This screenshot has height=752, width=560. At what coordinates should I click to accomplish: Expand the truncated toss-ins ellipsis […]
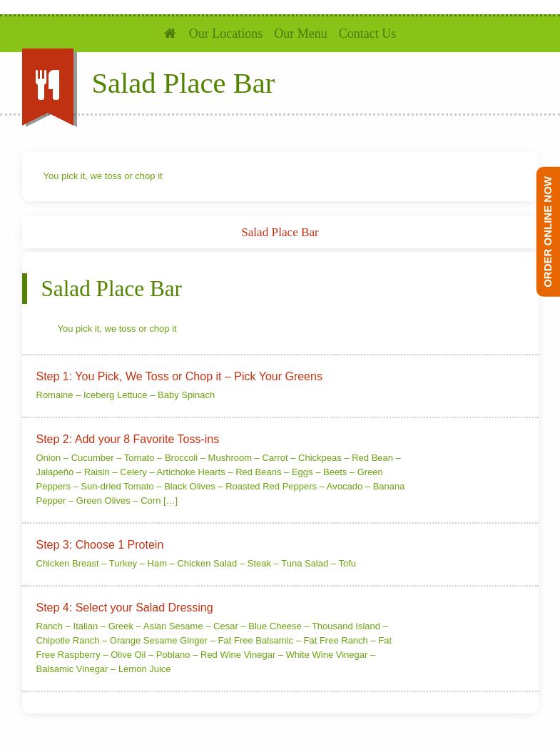point(170,501)
